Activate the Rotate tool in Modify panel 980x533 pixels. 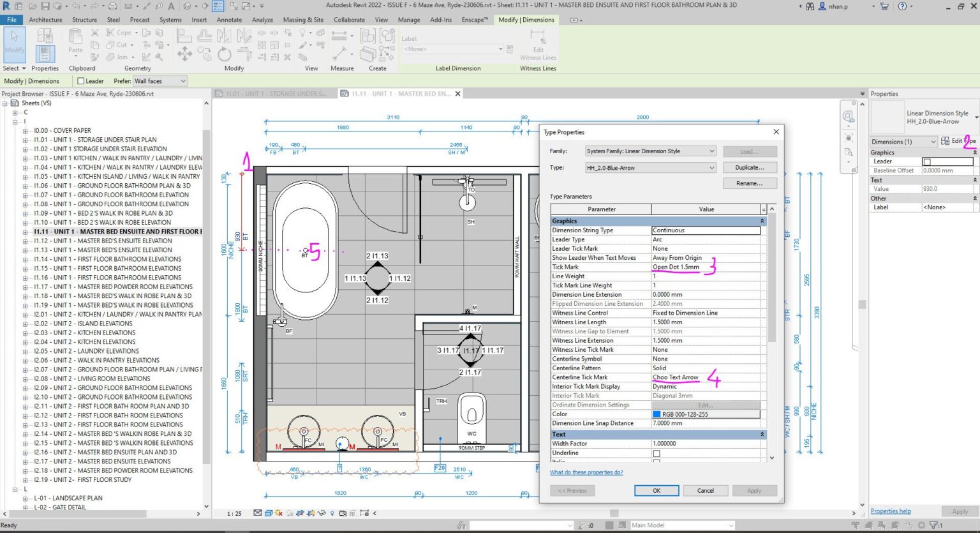224,54
